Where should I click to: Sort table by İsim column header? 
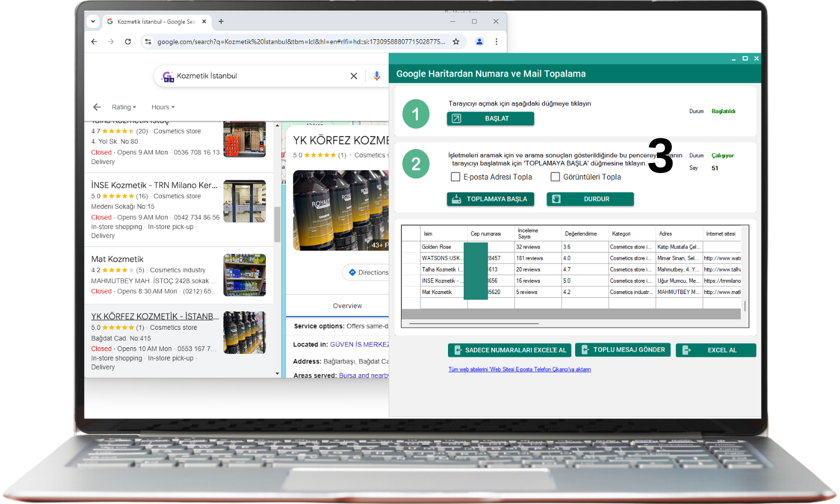pos(444,234)
